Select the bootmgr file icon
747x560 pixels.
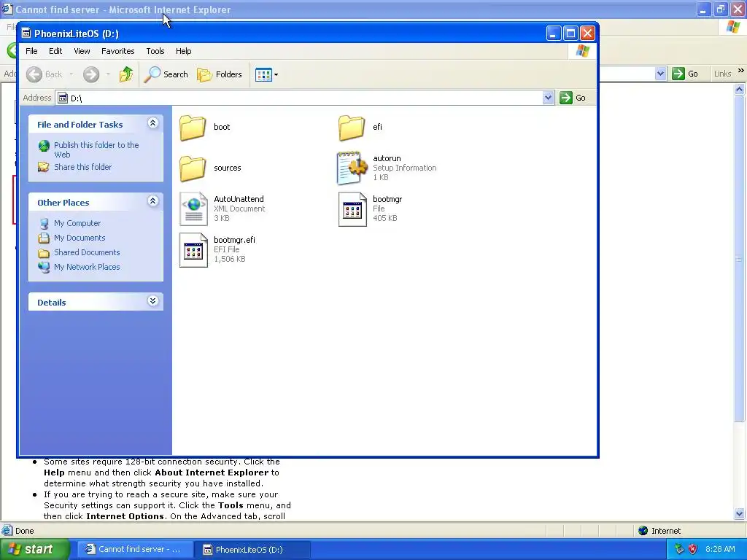pyautogui.click(x=352, y=209)
